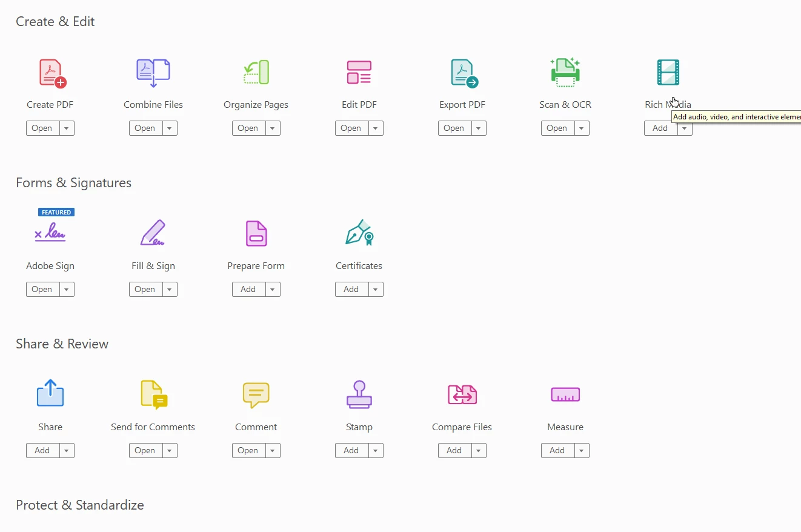The width and height of the screenshot is (801, 532).
Task: Add the Measure tool
Action: point(557,450)
